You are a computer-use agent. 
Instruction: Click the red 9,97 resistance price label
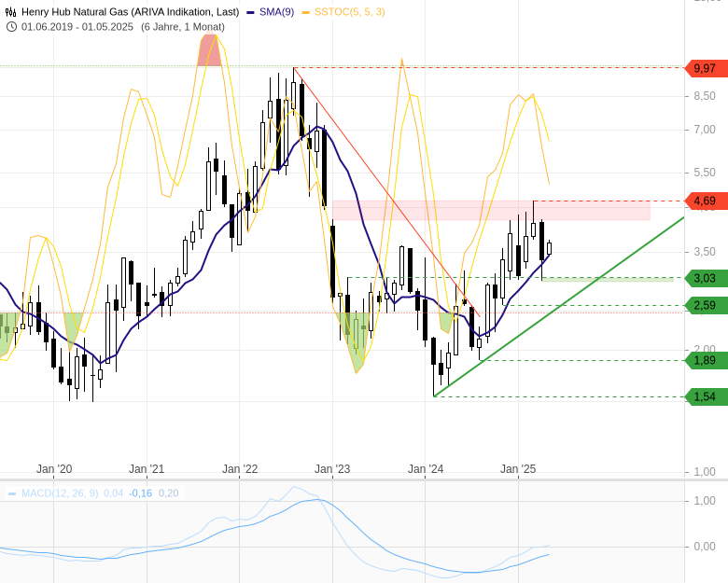pyautogui.click(x=706, y=68)
